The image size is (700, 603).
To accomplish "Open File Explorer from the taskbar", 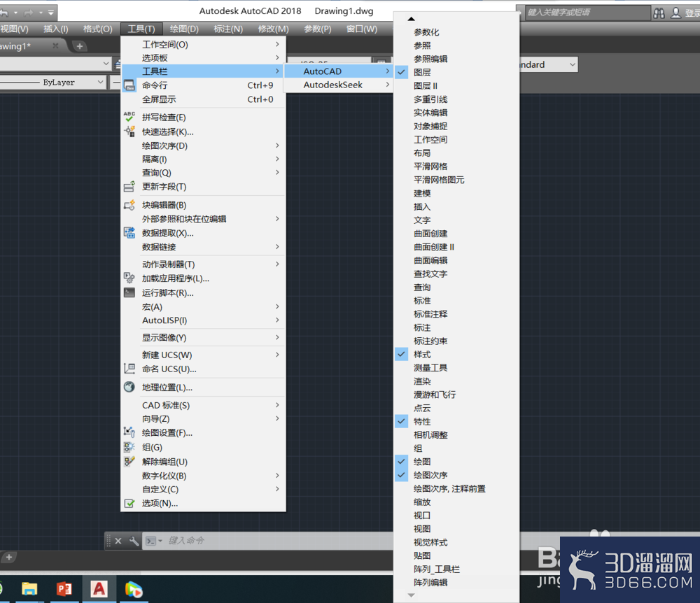I will pyautogui.click(x=29, y=589).
